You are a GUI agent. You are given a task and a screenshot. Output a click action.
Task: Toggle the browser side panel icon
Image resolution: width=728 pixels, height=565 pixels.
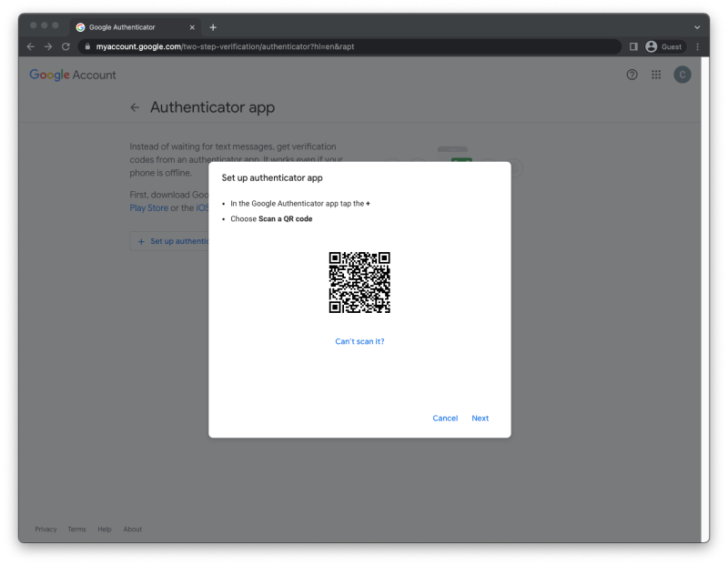633,46
